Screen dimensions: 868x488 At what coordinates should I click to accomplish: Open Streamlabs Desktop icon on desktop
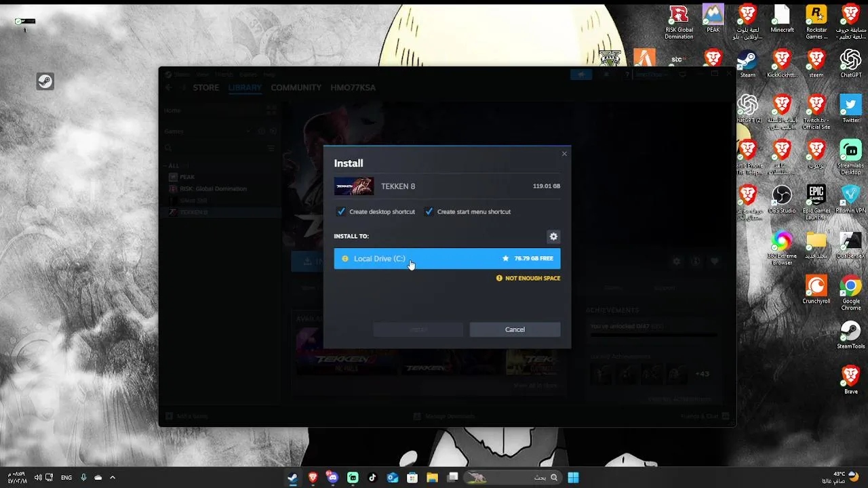(x=851, y=158)
